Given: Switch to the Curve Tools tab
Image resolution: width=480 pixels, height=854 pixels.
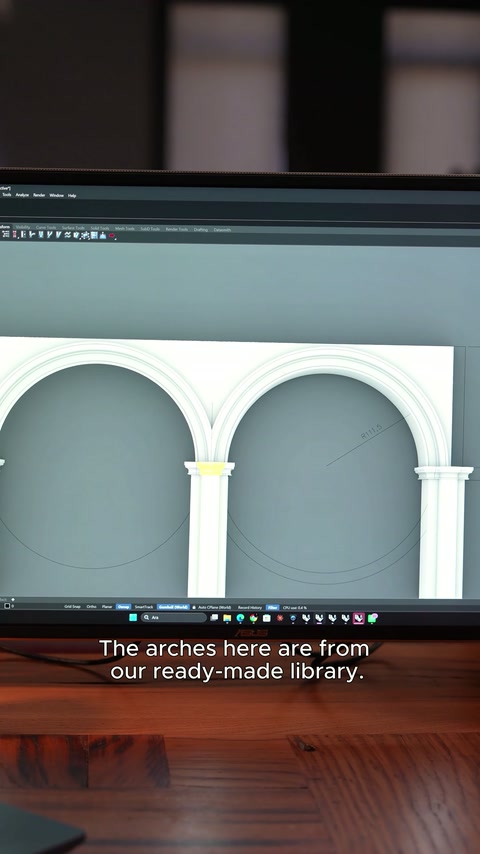Looking at the screenshot, I should click(x=46, y=228).
